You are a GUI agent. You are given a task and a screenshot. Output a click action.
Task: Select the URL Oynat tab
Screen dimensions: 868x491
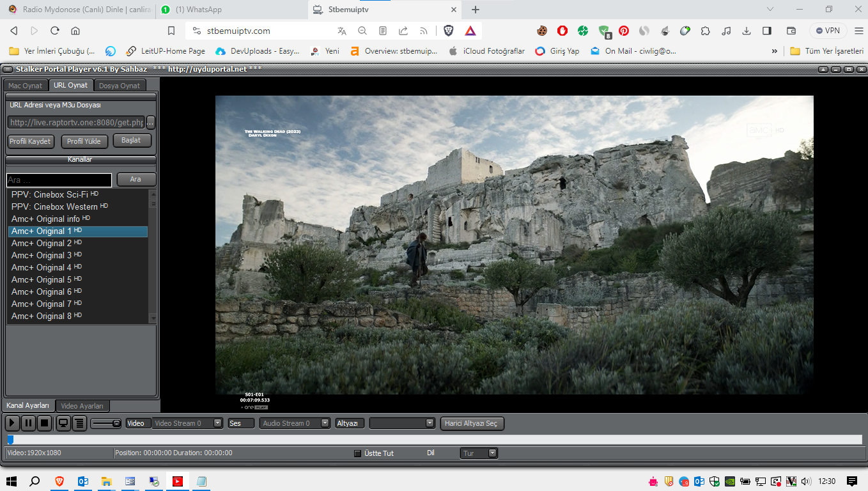(71, 85)
